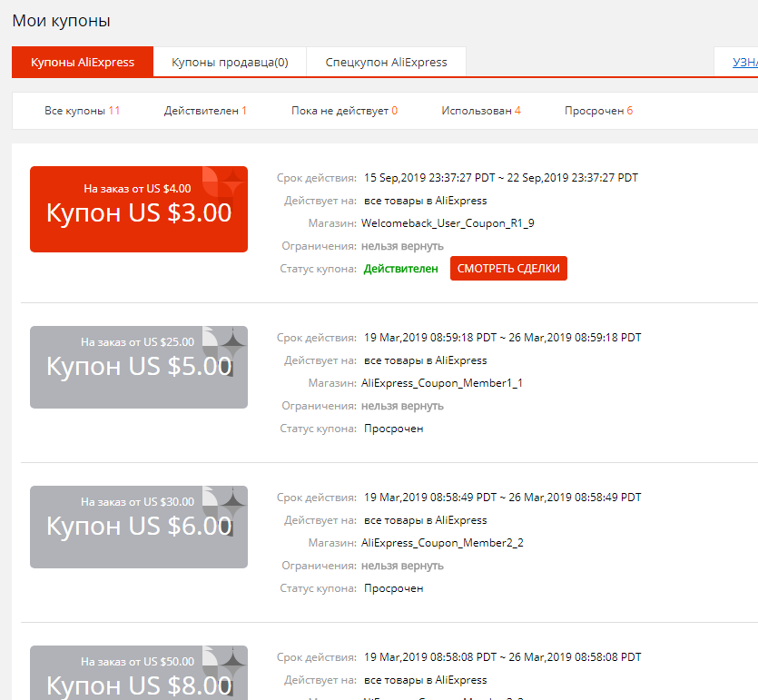Click the СМОТРЕТЬ СДЕЛКИ button
Screen dimensions: 758x700
pos(508,269)
